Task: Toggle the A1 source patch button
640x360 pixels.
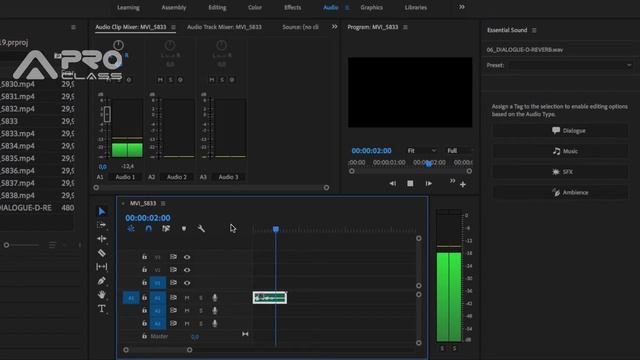Action: click(131, 298)
